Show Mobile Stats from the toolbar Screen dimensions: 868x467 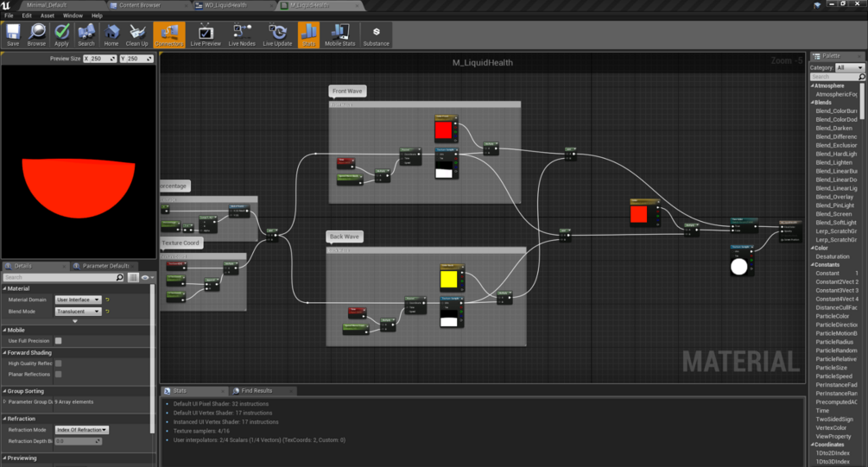[x=340, y=35]
